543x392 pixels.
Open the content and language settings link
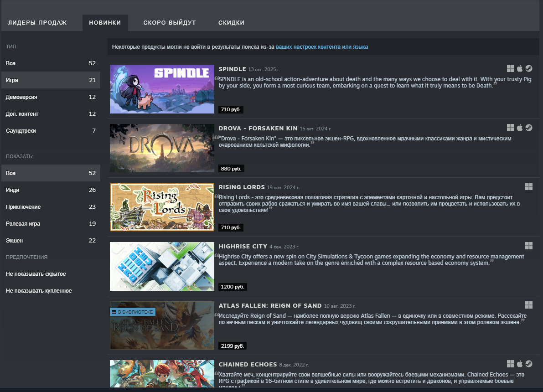(321, 47)
